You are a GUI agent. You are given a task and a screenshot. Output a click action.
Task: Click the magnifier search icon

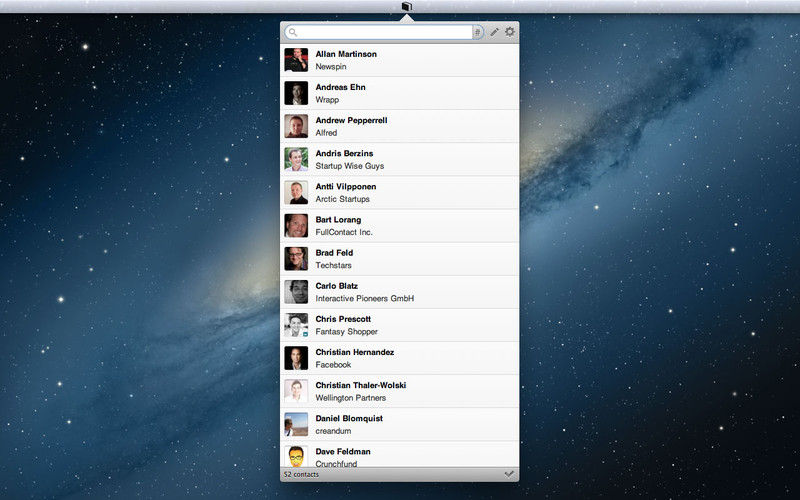293,32
